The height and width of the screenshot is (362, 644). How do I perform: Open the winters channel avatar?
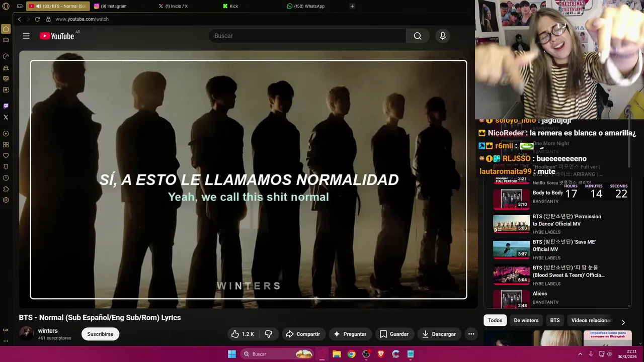[26, 334]
